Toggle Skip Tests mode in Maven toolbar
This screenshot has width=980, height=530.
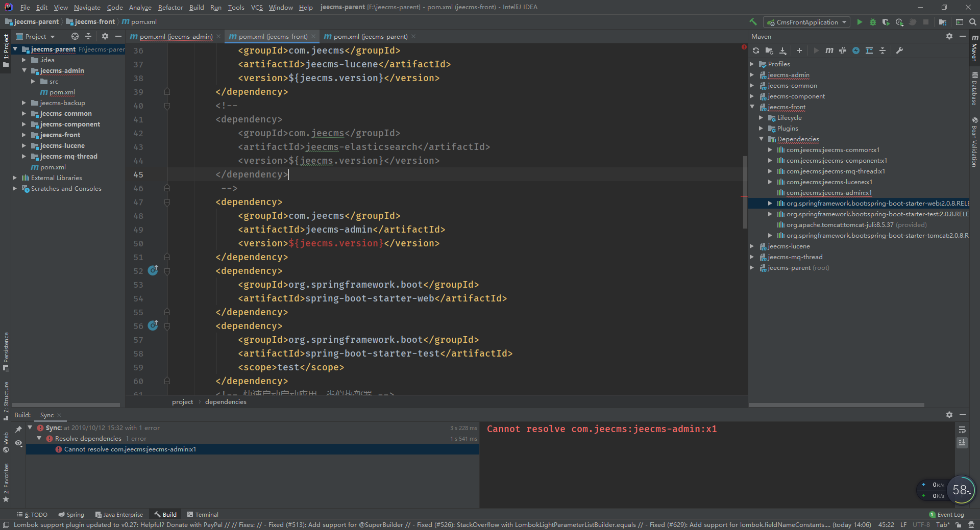(x=856, y=51)
